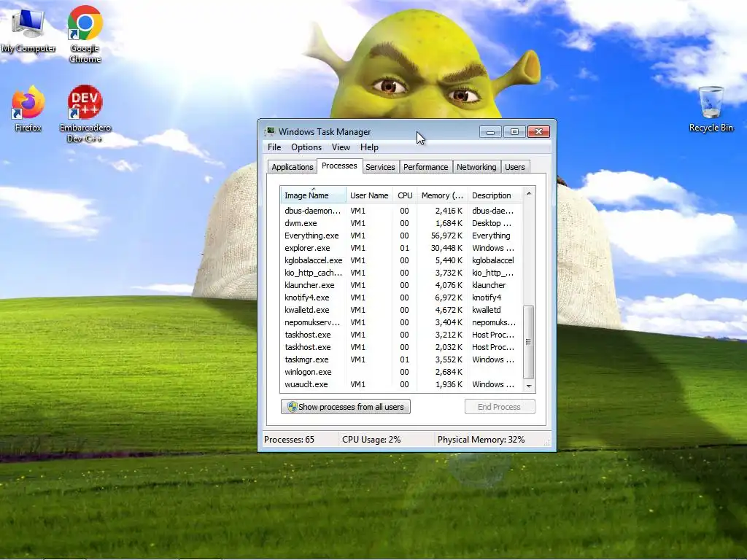Select the taskmgr.exe process row
This screenshot has width=747, height=560.
[x=401, y=359]
